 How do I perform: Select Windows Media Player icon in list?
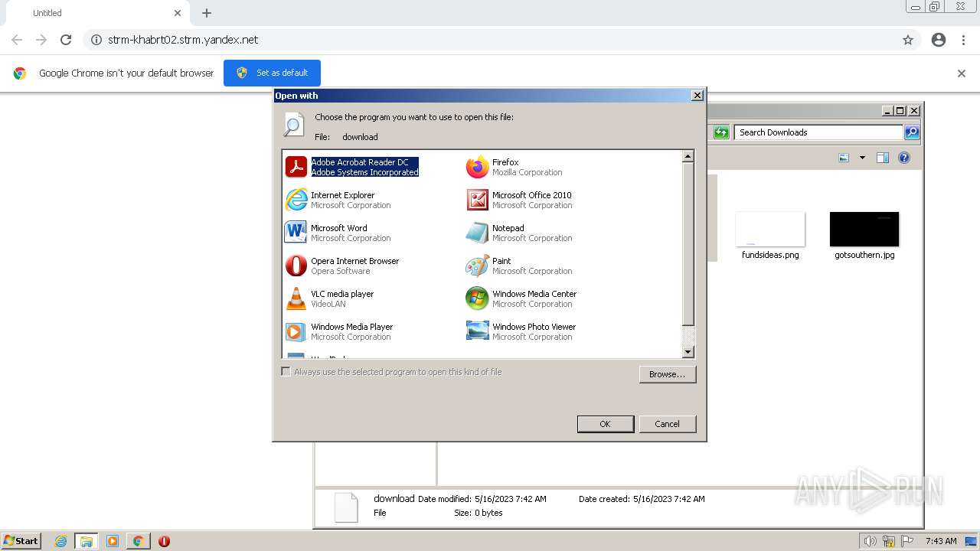point(296,331)
